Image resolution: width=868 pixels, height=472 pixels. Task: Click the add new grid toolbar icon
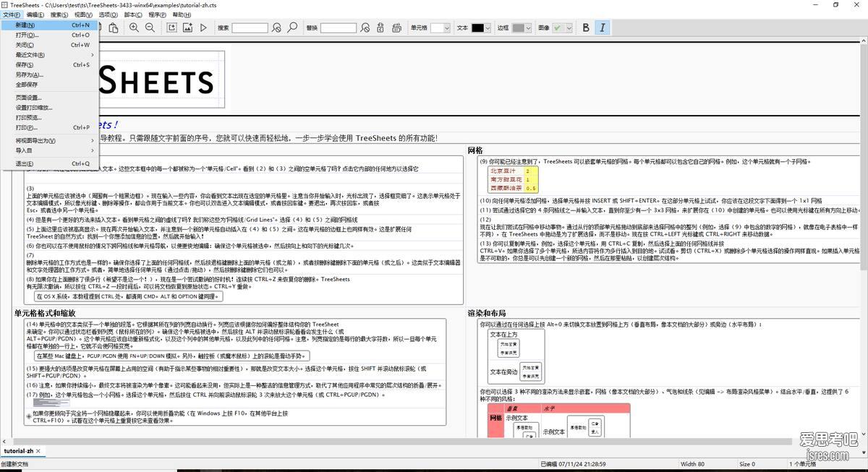tap(171, 27)
